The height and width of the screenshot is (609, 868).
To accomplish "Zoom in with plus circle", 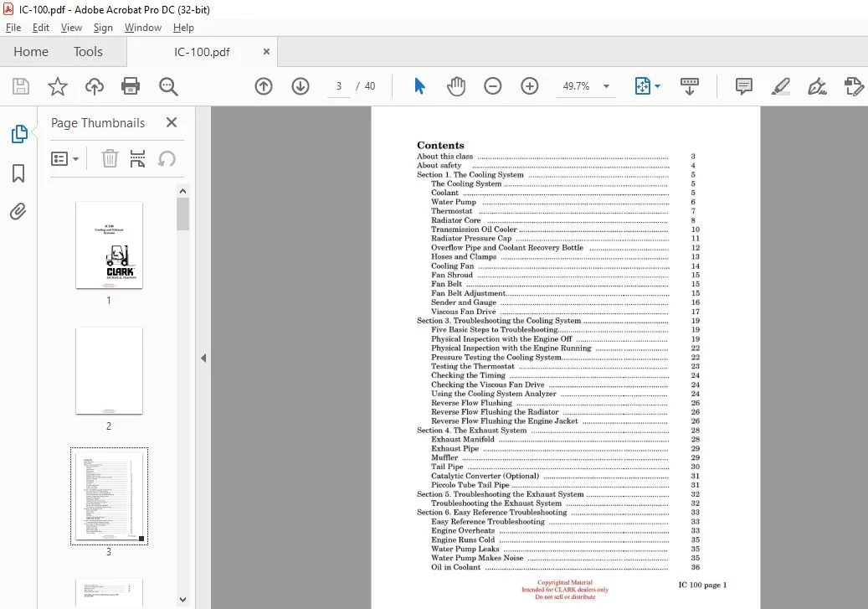I will pyautogui.click(x=530, y=86).
